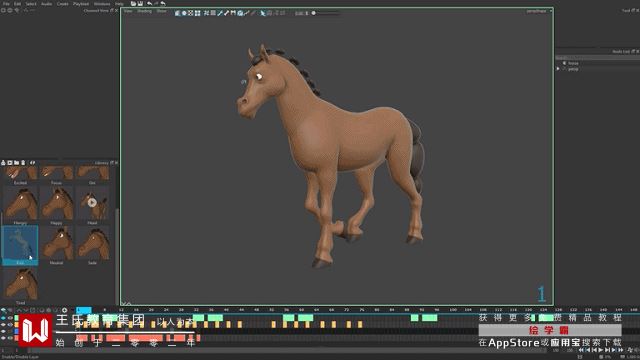Click the blue current frame marker on timeline

click(84, 310)
